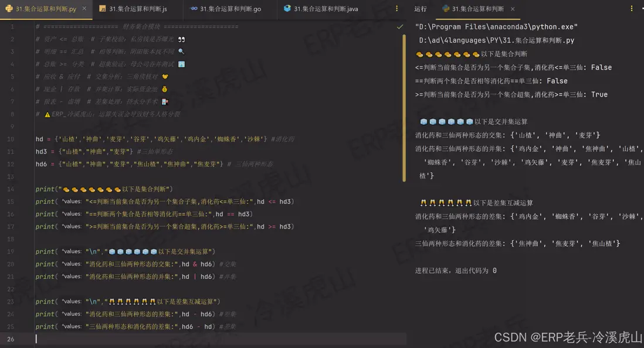This screenshot has height=348, width=644.
Task: Click the Go file icon on .go tab
Action: (194, 9)
